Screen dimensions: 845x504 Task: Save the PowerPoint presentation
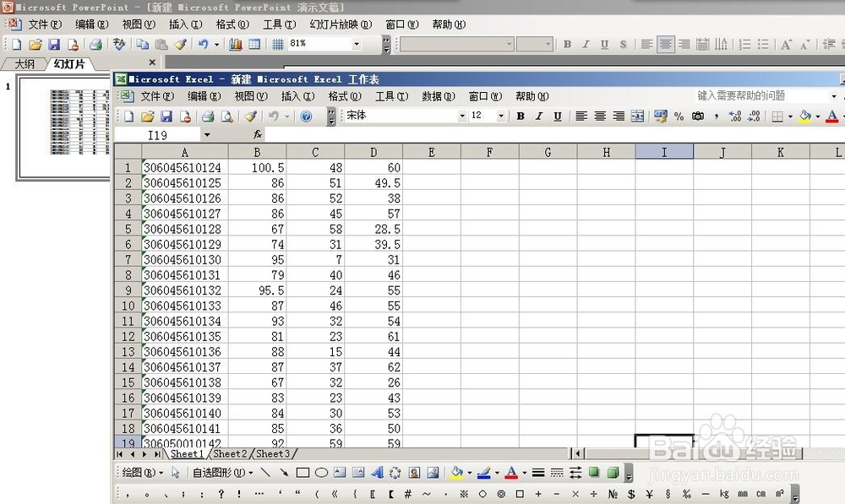(54, 44)
